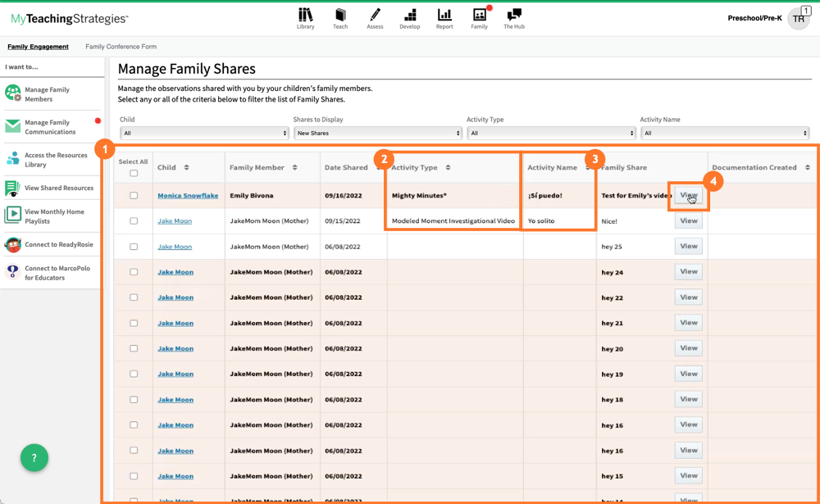Go to the Teach area
Viewport: 820px width, 504px height.
coord(339,18)
